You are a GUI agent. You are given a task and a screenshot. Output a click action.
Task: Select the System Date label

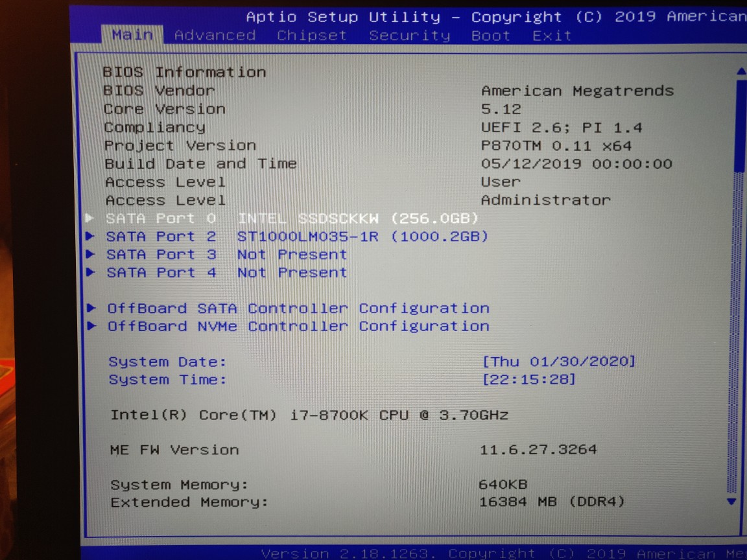167,362
